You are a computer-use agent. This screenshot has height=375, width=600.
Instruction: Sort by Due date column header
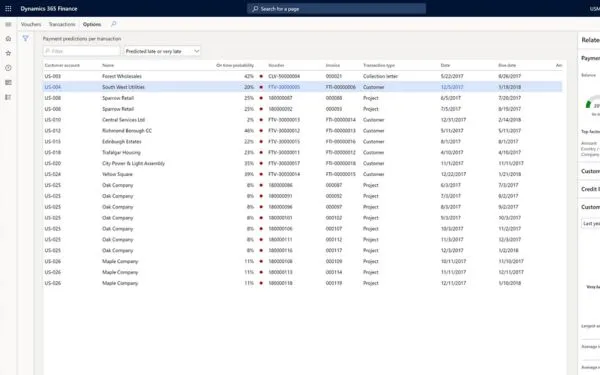[x=507, y=65]
